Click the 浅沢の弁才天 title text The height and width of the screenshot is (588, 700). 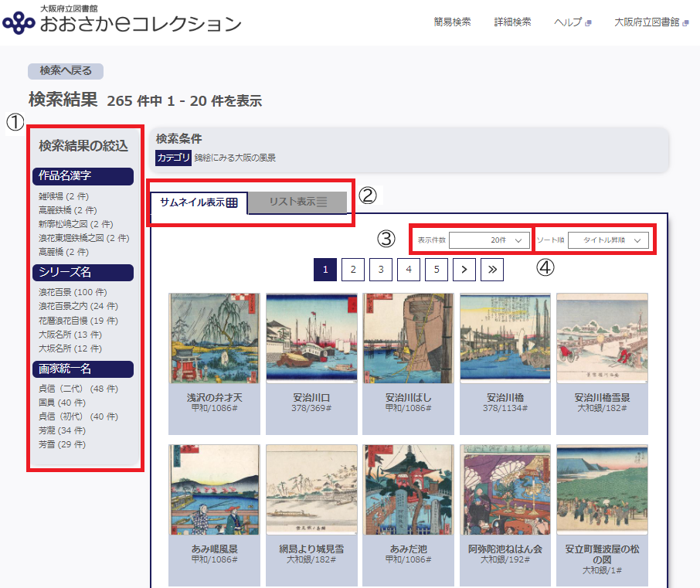coord(214,397)
